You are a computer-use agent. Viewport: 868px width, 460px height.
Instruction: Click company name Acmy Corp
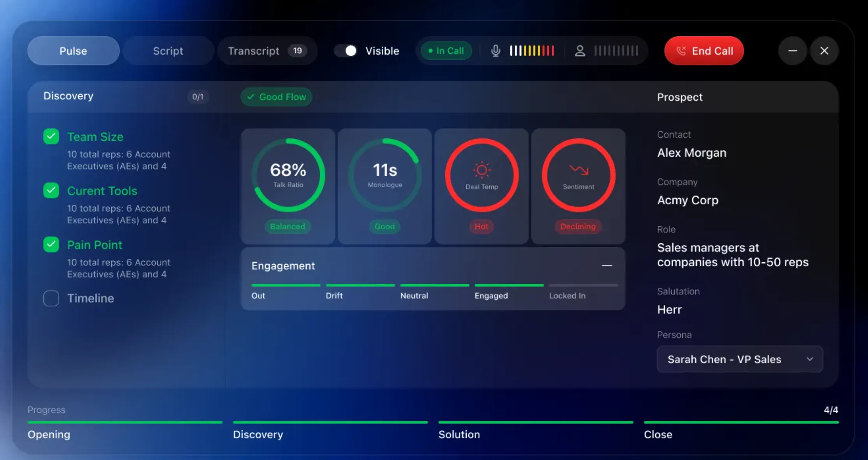[x=688, y=200]
